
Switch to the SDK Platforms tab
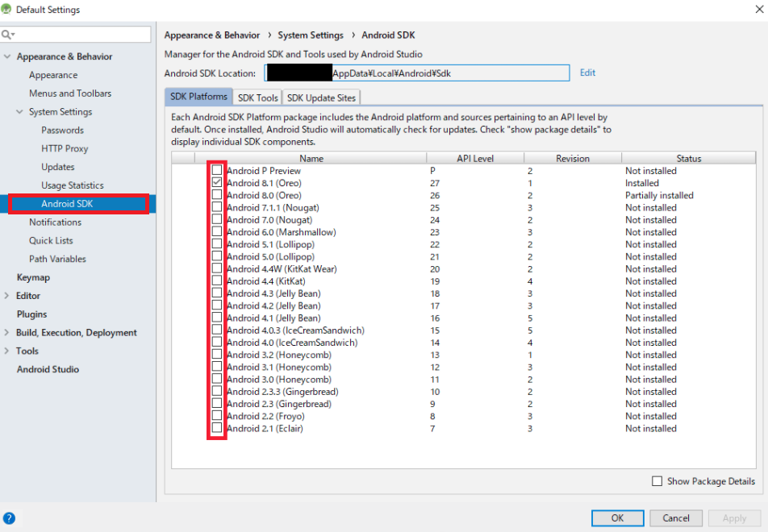198,97
